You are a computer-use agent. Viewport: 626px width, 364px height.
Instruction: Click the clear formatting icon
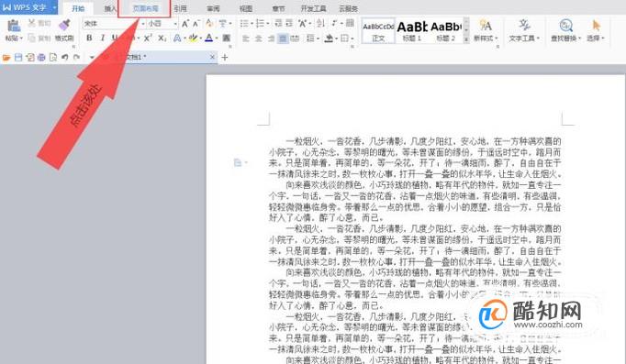[209, 24]
